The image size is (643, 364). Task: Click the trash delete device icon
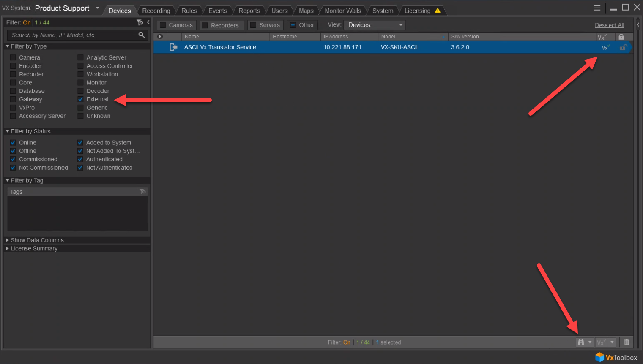[x=627, y=342]
